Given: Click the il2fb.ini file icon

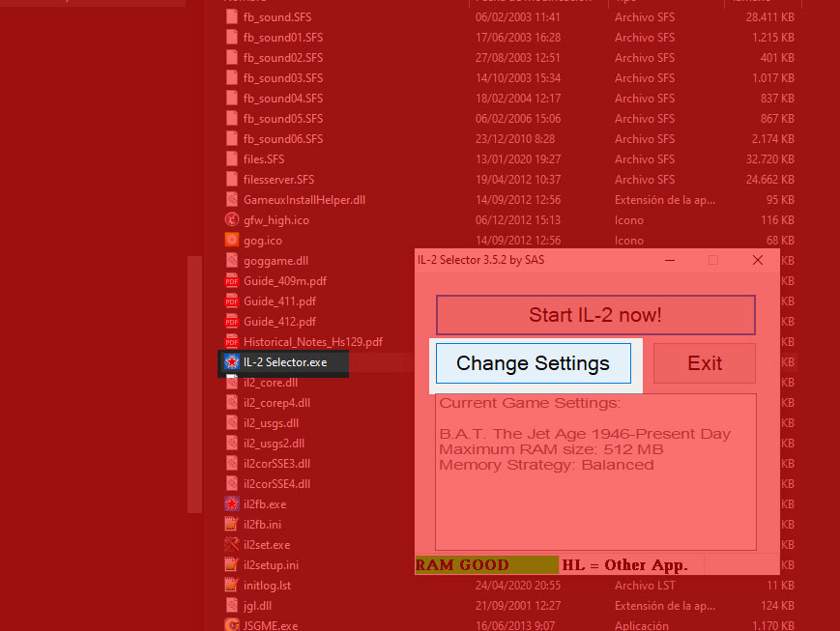Looking at the screenshot, I should pyautogui.click(x=231, y=525).
